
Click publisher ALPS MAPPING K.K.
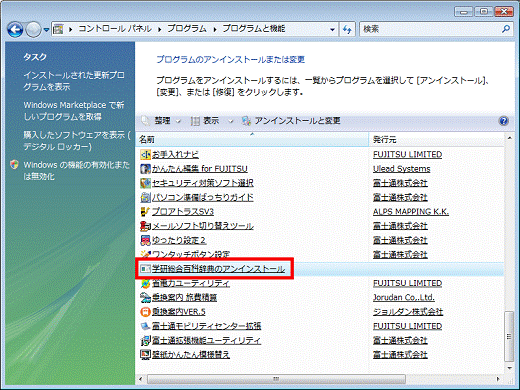click(411, 212)
